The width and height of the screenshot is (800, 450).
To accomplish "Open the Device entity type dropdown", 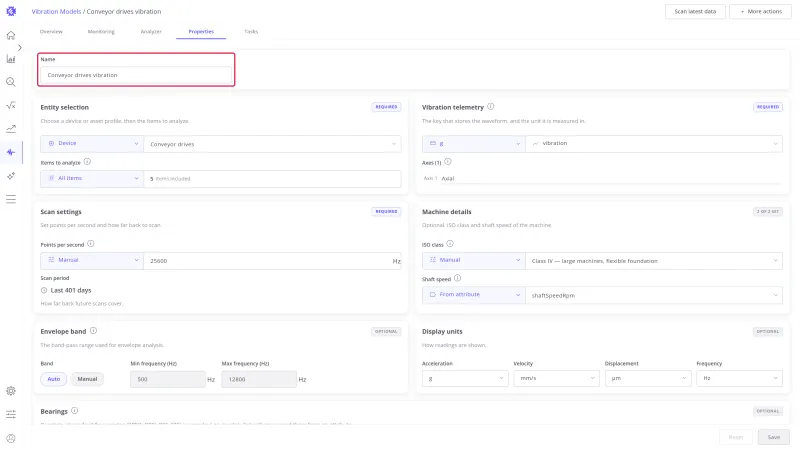I will click(92, 144).
